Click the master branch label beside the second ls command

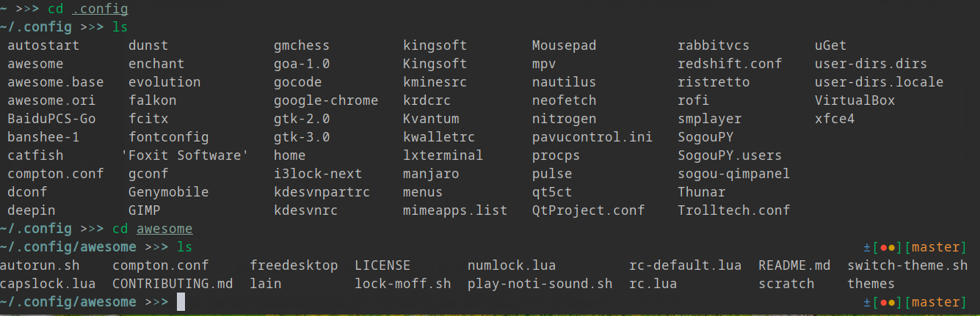click(x=939, y=247)
